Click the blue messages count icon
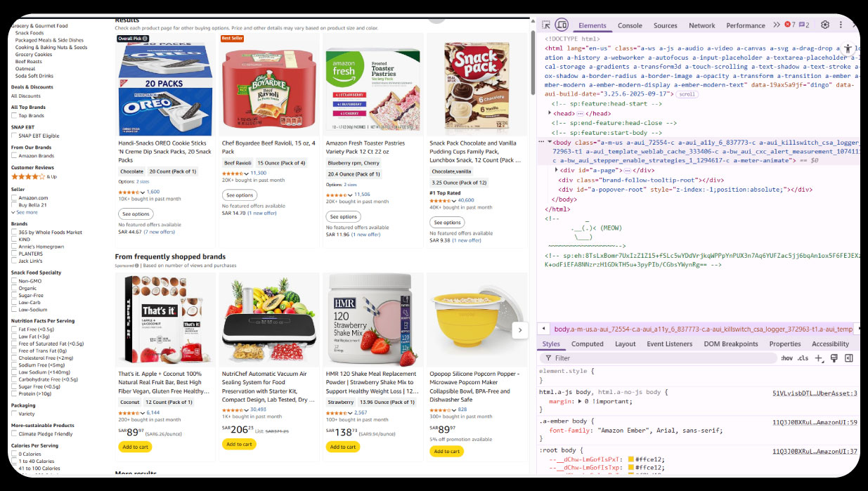Image resolution: width=868 pixels, height=491 pixels. pyautogui.click(x=804, y=25)
